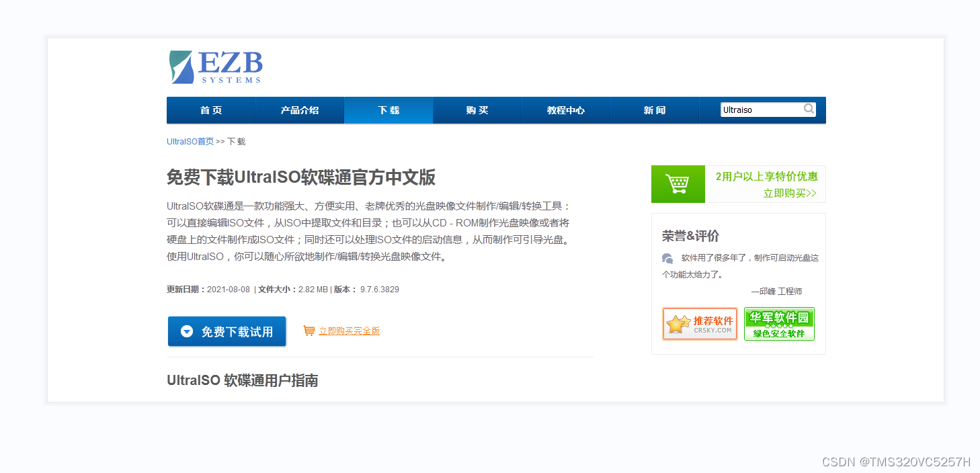Click the CRSKY recommended software badge

tap(700, 324)
